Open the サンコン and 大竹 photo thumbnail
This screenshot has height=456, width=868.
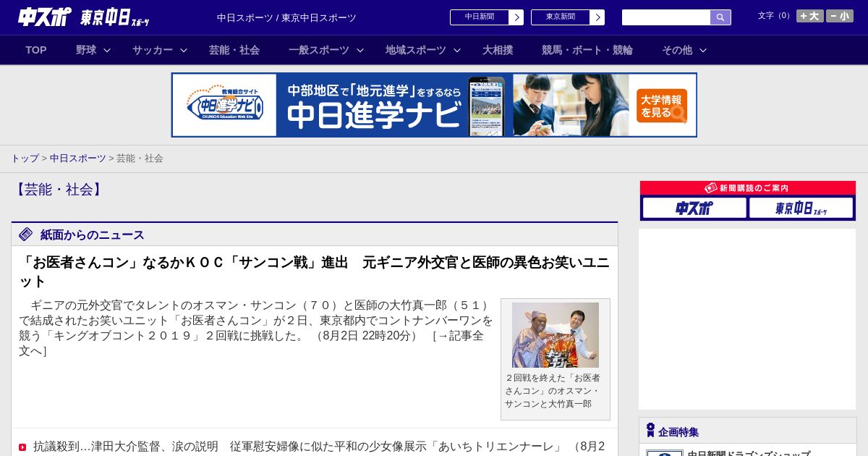tap(556, 335)
